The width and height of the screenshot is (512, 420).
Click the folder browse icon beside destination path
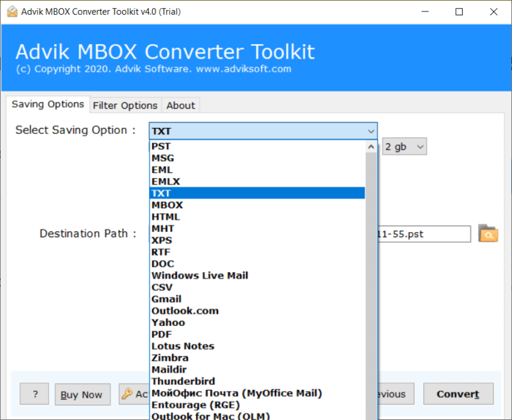tap(488, 234)
